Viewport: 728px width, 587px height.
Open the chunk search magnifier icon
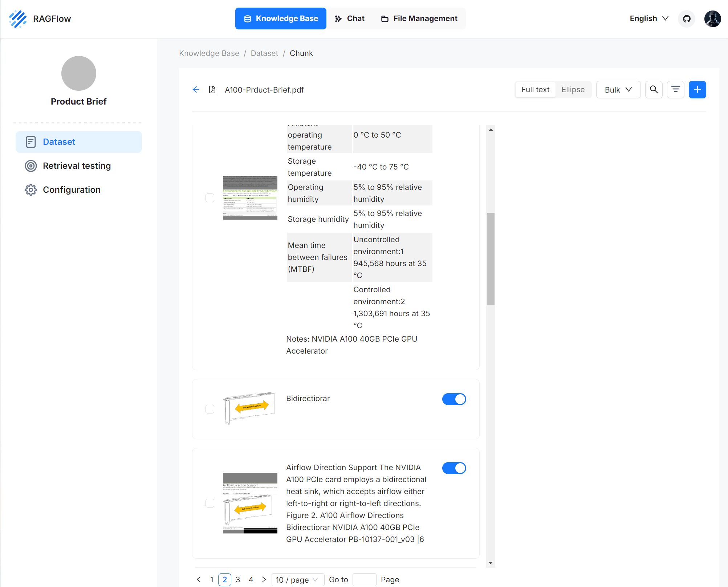(654, 90)
